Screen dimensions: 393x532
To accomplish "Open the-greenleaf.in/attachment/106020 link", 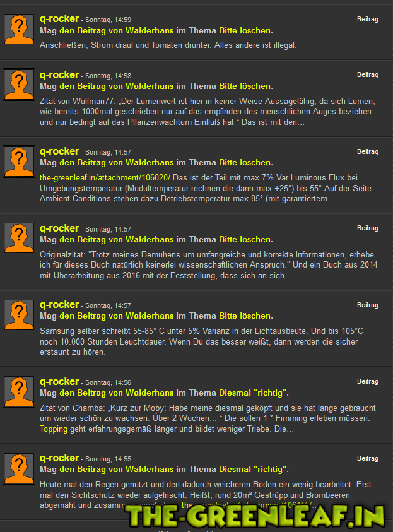I will click(x=105, y=178).
